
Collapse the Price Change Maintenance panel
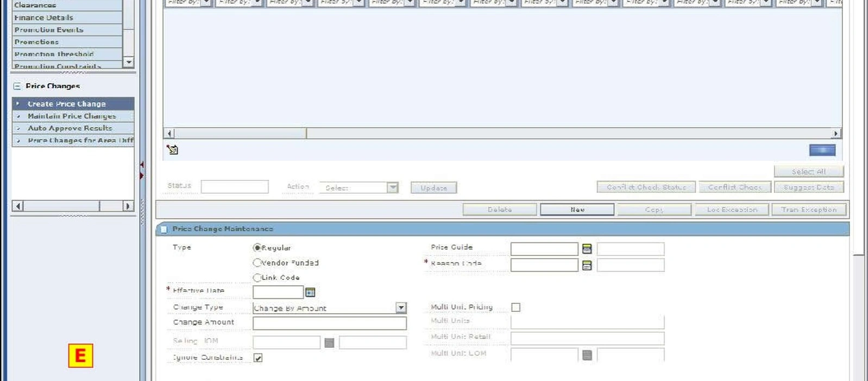coord(163,229)
